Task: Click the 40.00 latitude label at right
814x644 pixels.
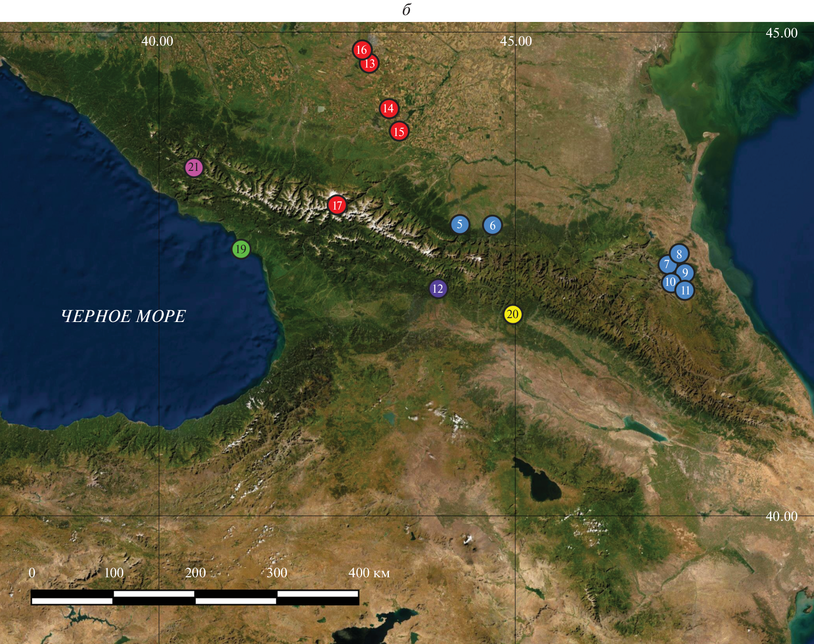Action: [x=781, y=516]
